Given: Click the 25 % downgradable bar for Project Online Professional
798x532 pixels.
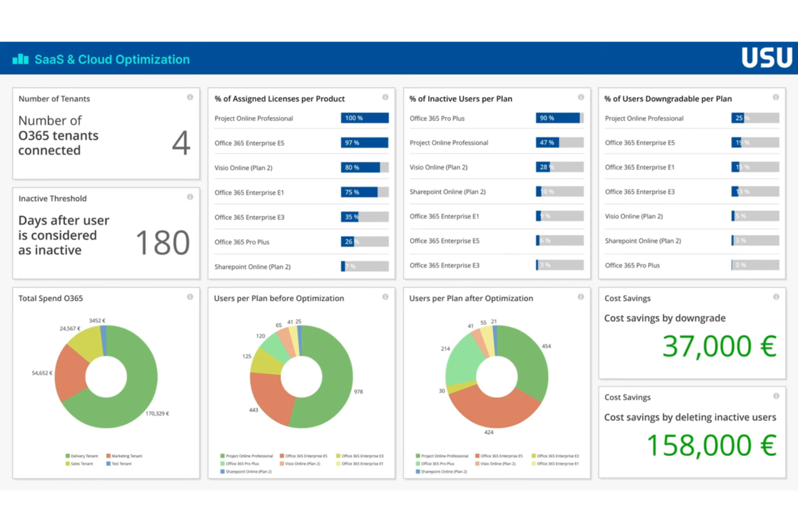Looking at the screenshot, I should pos(755,118).
